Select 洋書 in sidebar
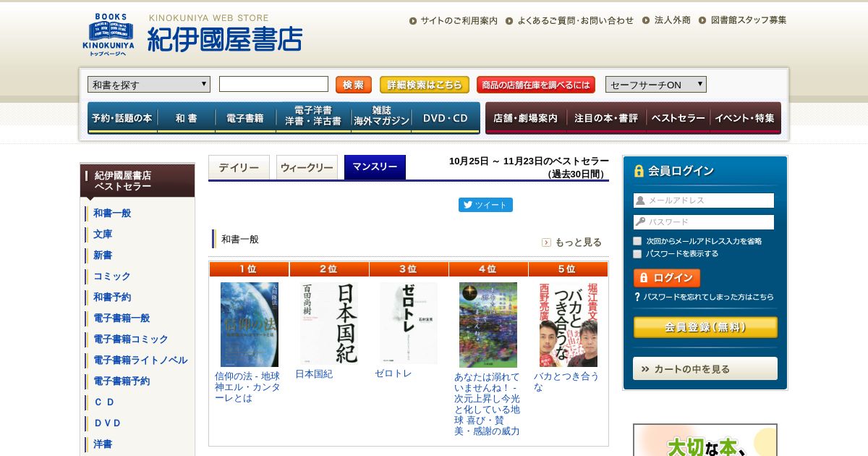This screenshot has width=868, height=456. pos(103,444)
